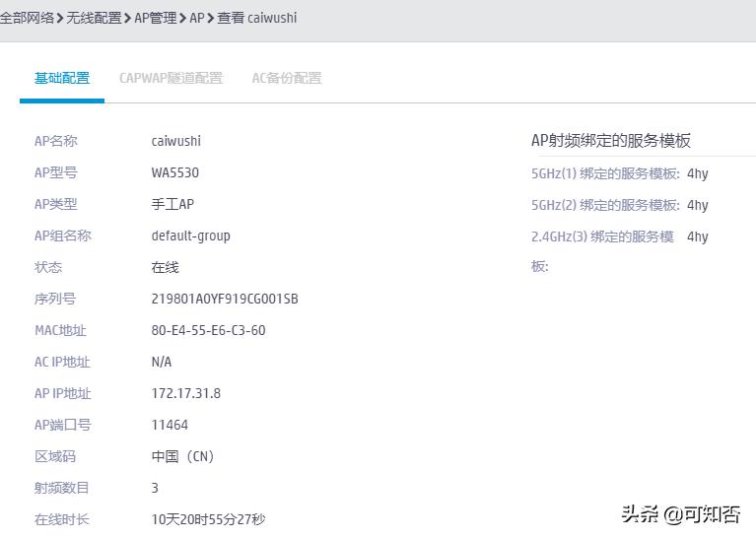This screenshot has height=539, width=756.
Task: Click the AP名称 label
Action: click(x=56, y=141)
